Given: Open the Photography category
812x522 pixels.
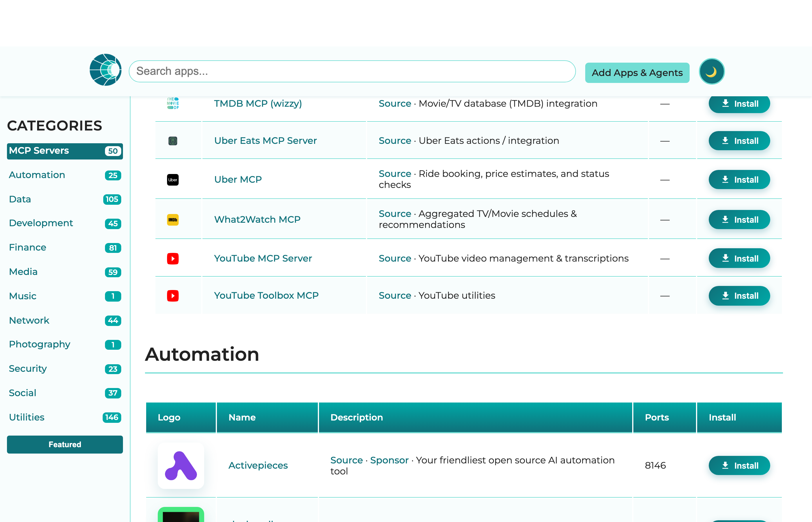Looking at the screenshot, I should coord(65,345).
